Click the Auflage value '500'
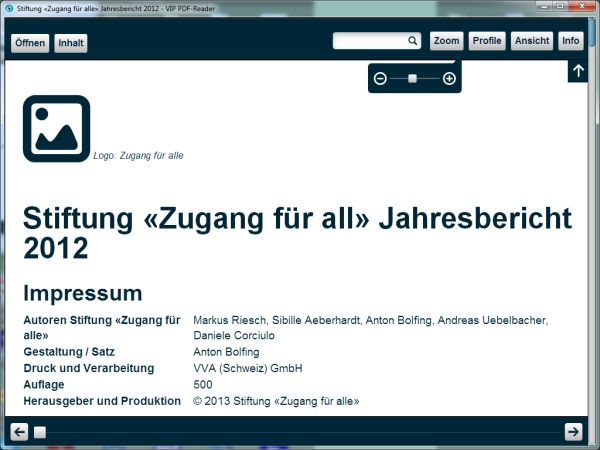The width and height of the screenshot is (600, 450). click(203, 385)
